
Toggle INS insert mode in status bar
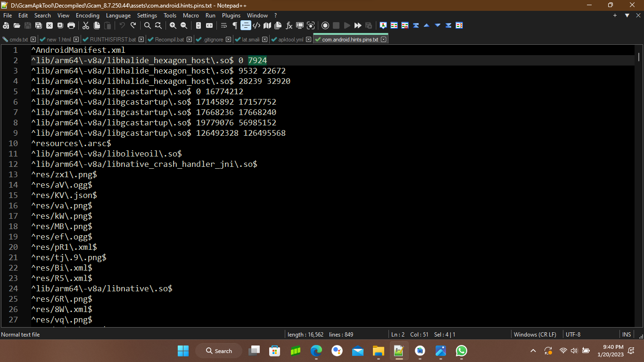627,335
